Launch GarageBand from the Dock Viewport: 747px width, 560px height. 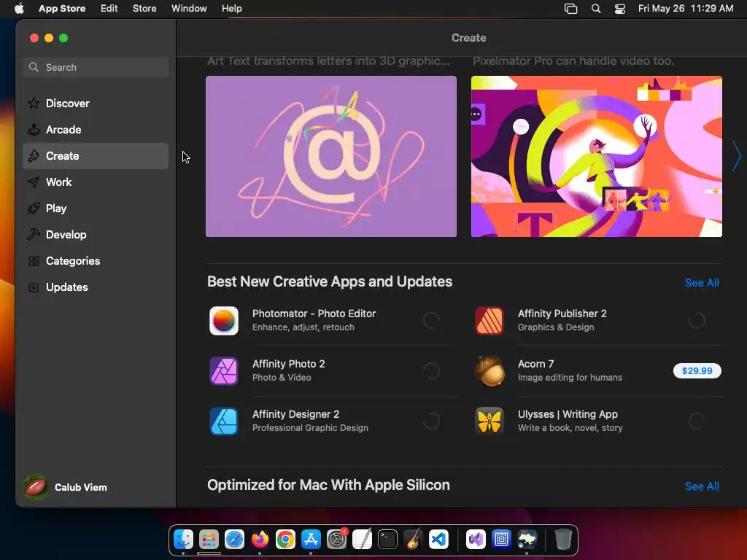(x=413, y=539)
